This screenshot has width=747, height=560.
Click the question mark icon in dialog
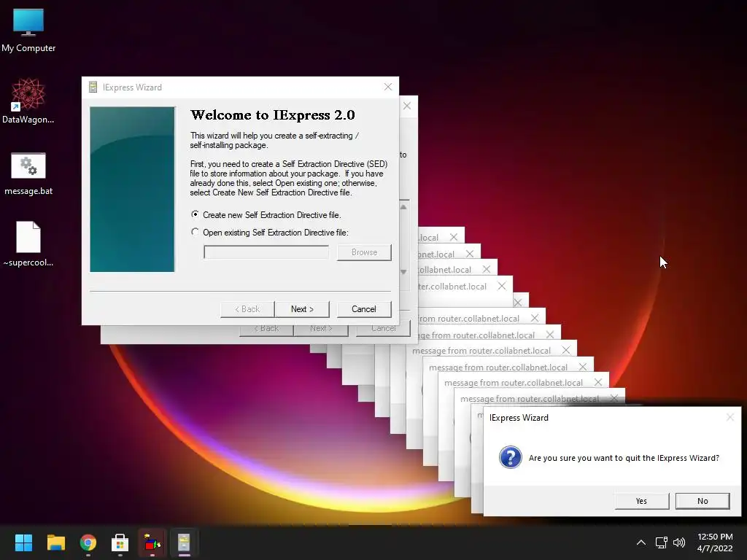[x=510, y=457]
